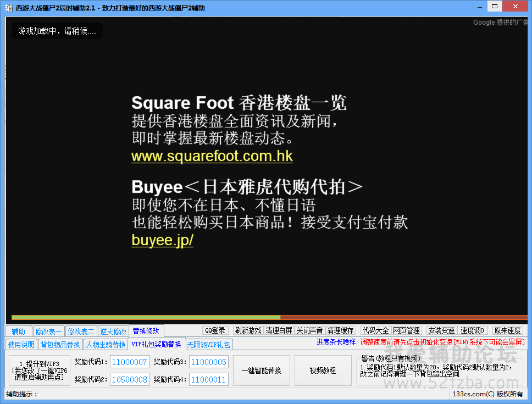Open 代码大全 code list
Viewport: 532px width, 404px height.
click(375, 330)
